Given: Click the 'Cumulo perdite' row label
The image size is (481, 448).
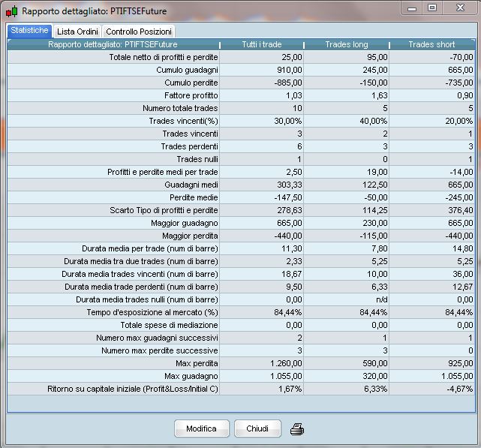Looking at the screenshot, I should click(x=191, y=83).
